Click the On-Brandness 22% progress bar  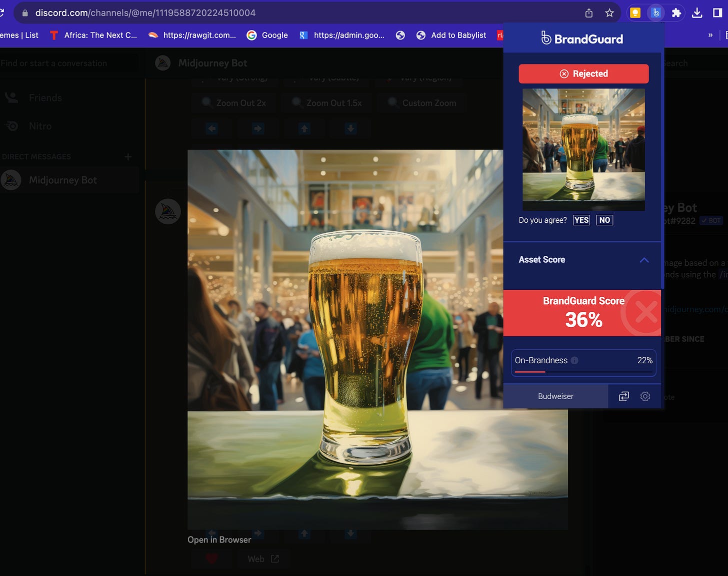point(583,372)
